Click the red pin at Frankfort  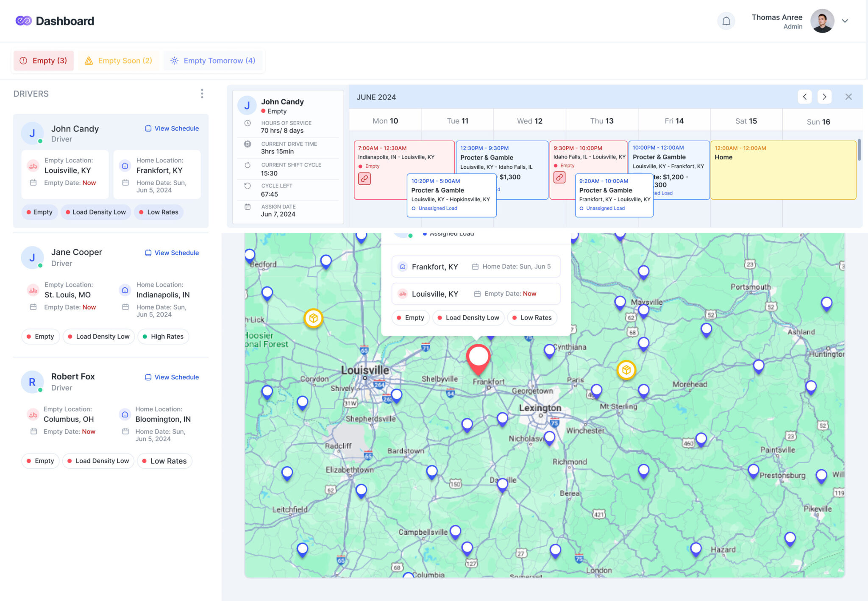point(478,357)
